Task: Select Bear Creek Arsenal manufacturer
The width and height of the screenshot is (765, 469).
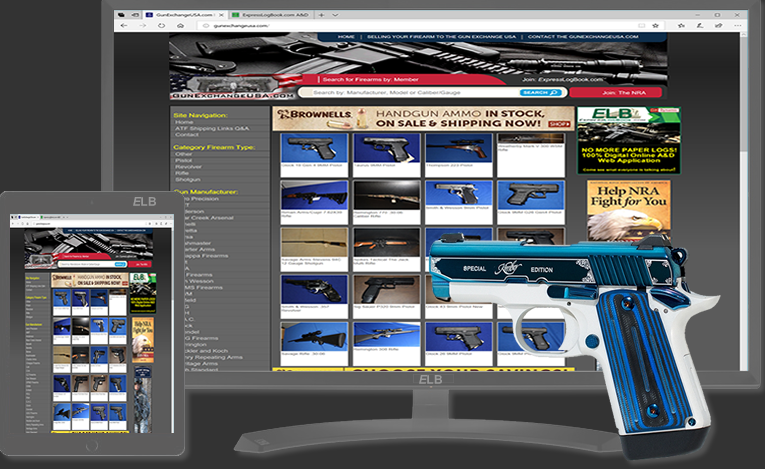Action: coord(209,218)
